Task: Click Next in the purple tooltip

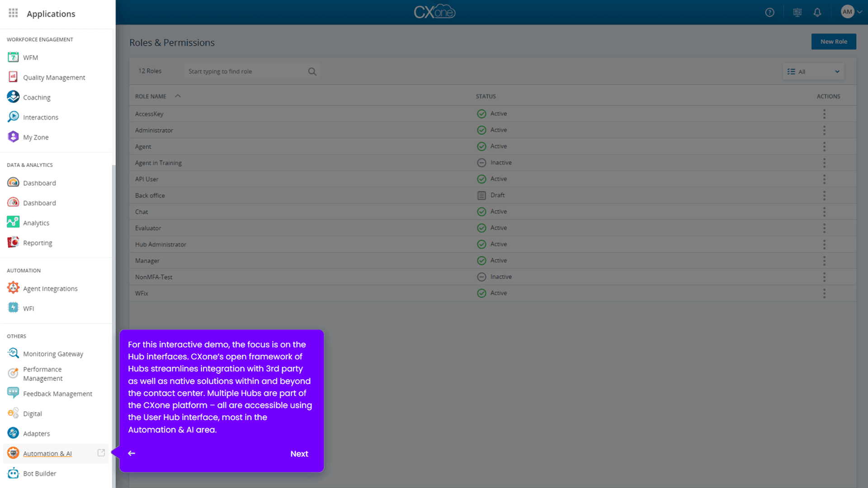Action: point(299,454)
